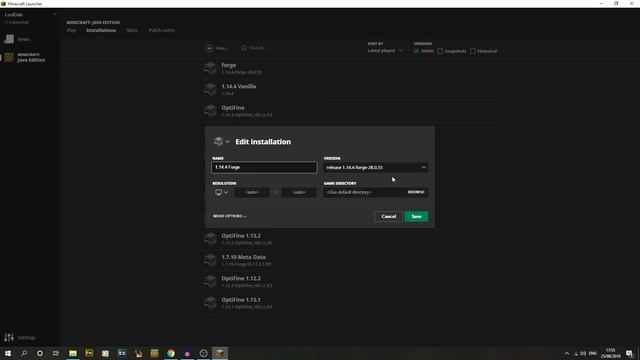640x360 pixels.
Task: Open the account dropdown at sidebar top
Action: (x=54, y=15)
